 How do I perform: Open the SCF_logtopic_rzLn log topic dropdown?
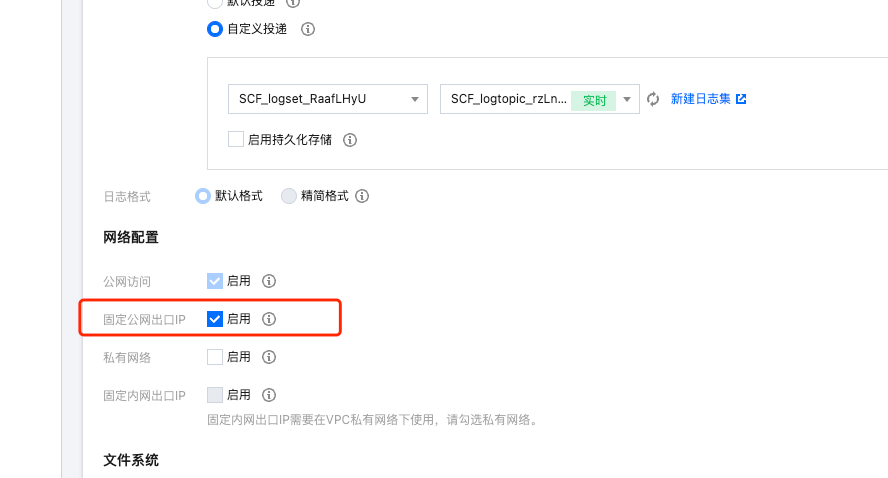[x=540, y=99]
